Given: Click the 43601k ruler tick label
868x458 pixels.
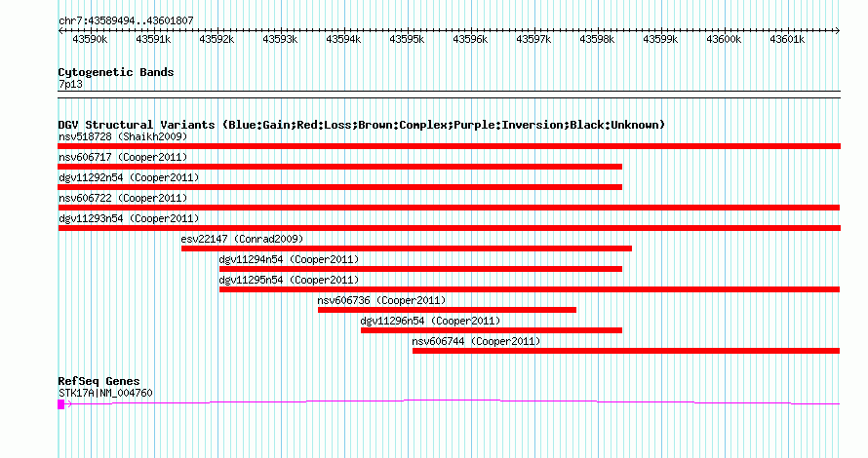Looking at the screenshot, I should pyautogui.click(x=787, y=40).
